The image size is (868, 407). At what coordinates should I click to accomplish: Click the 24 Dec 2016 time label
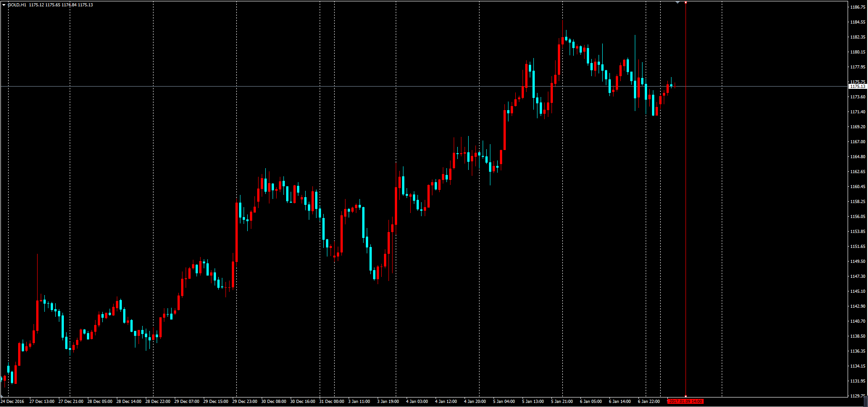pyautogui.click(x=13, y=402)
